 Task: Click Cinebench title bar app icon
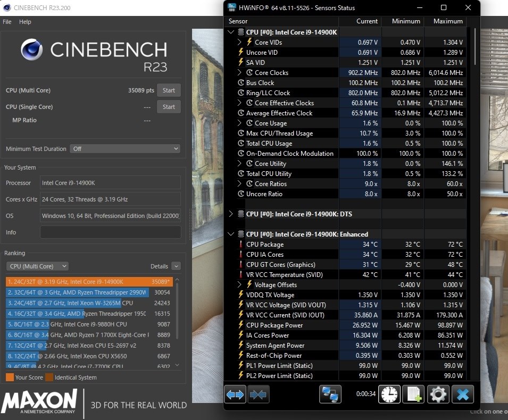[x=6, y=7]
